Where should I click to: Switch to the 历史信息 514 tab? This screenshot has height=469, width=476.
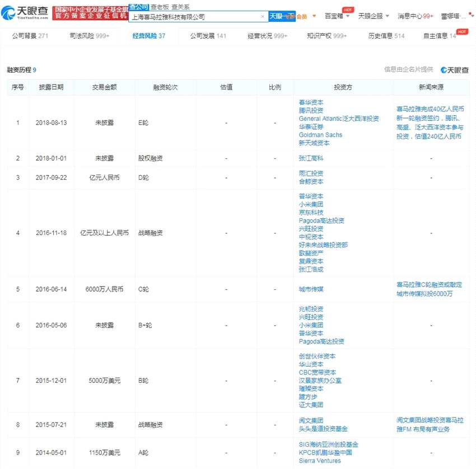tap(386, 36)
